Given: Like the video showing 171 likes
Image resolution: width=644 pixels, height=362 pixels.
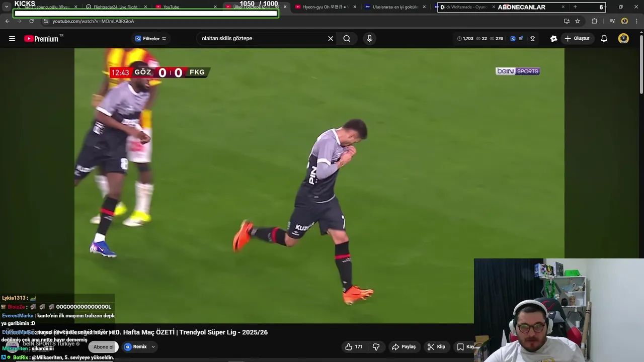Looking at the screenshot, I should coord(354,347).
